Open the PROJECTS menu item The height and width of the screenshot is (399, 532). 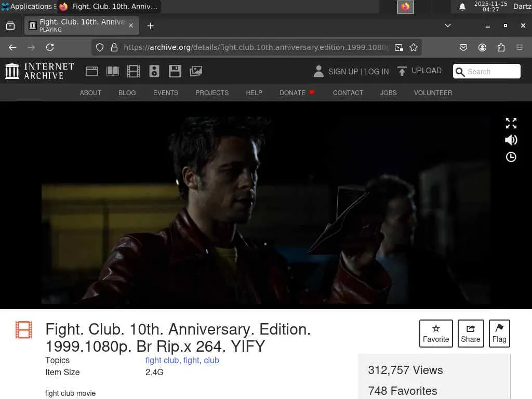coord(212,93)
